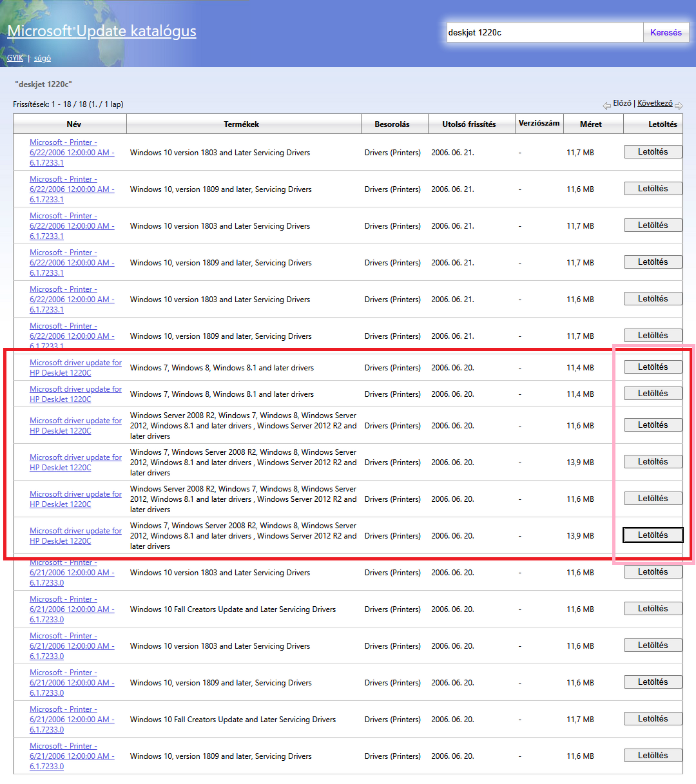Download 6.1.7233.1 version 1803 driver sized 11,6 MB
Image resolution: width=696 pixels, height=784 pixels.
click(653, 299)
